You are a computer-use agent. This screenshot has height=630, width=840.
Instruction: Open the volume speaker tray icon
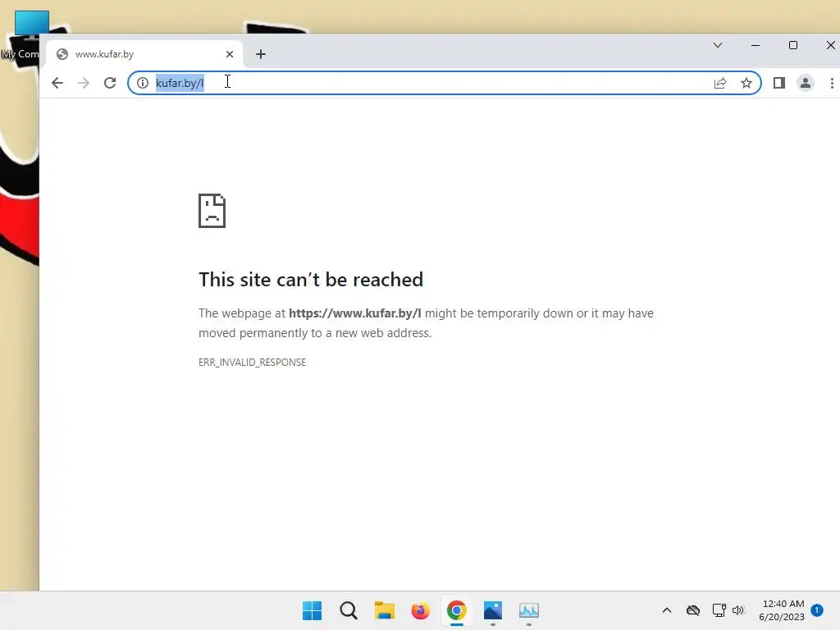coord(738,610)
